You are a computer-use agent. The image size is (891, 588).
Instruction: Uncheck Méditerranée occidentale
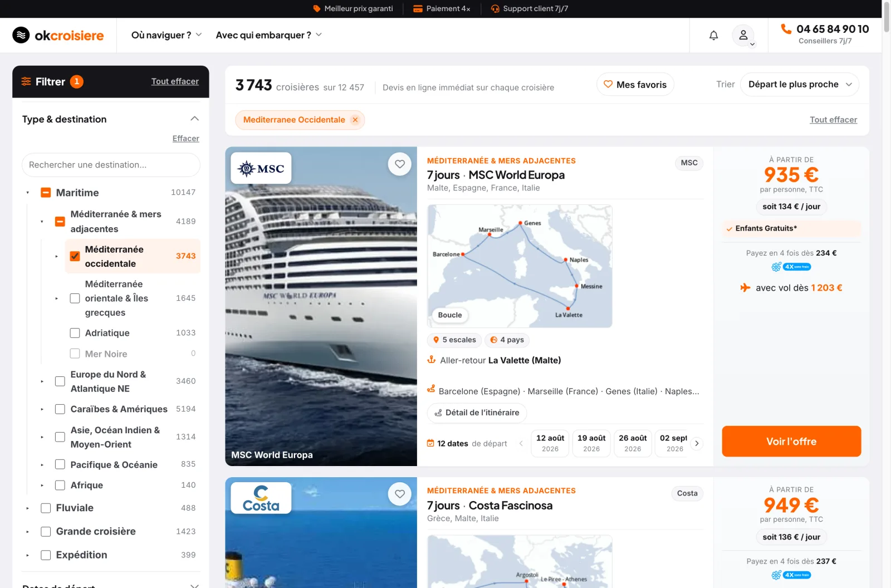75,256
